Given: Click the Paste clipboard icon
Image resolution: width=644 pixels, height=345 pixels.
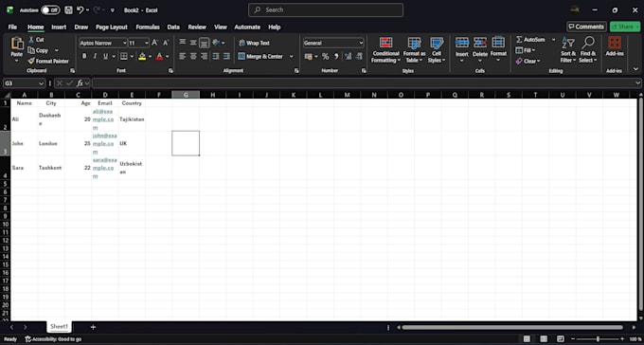Looking at the screenshot, I should 17,44.
